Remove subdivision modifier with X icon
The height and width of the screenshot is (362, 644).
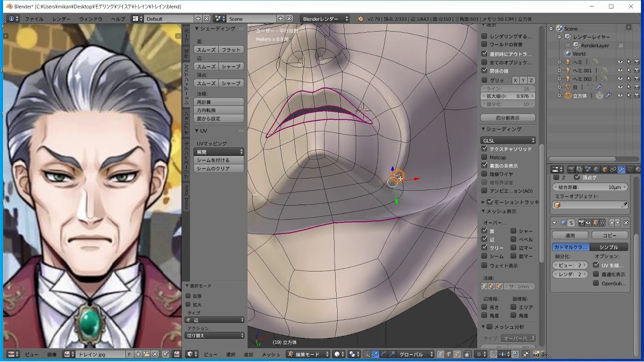tap(626, 223)
